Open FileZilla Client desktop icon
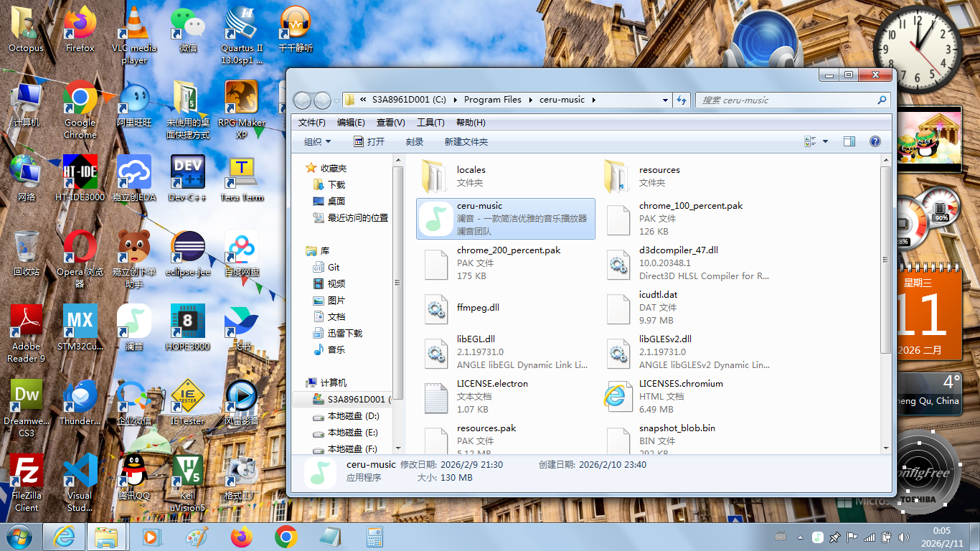980x551 pixels. [x=27, y=482]
